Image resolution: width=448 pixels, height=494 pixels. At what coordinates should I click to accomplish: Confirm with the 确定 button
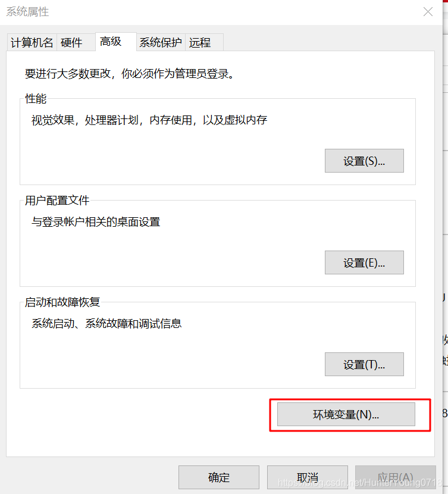click(x=219, y=477)
